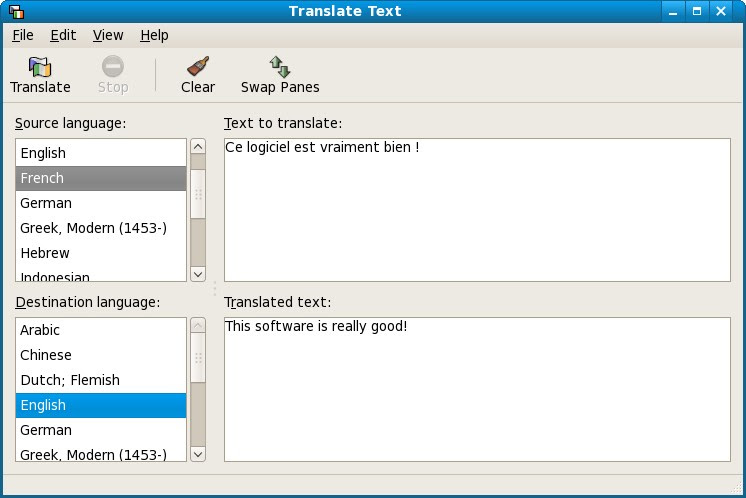Click inside the Translated text box
The width and height of the screenshot is (746, 498).
(477, 389)
